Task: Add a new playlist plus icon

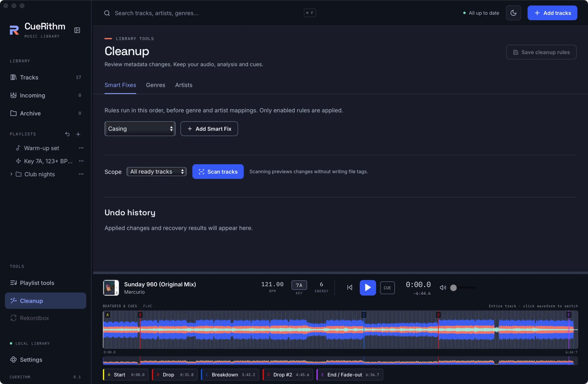Action: (x=78, y=134)
